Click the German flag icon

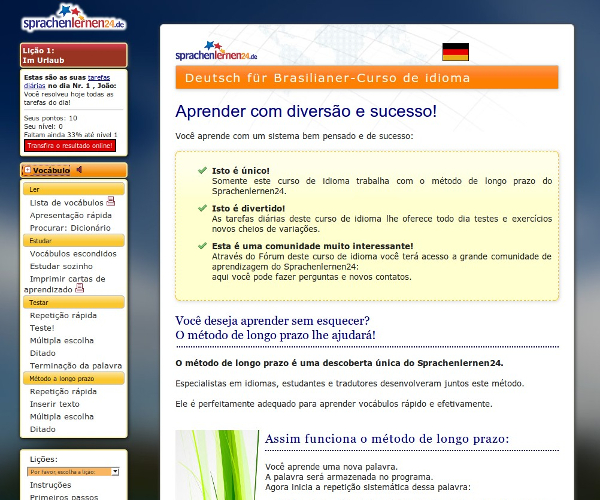[455, 52]
